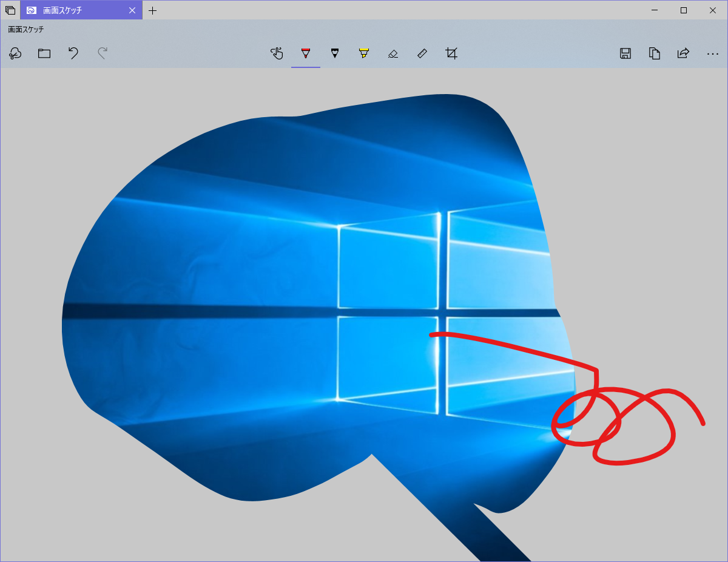The height and width of the screenshot is (562, 728).
Task: Open a file with the folder icon
Action: tap(44, 53)
